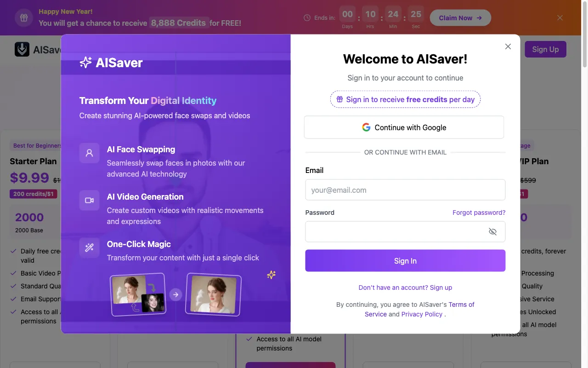588x368 pixels.
Task: Click the AISaver download logo in header
Action: click(x=22, y=49)
